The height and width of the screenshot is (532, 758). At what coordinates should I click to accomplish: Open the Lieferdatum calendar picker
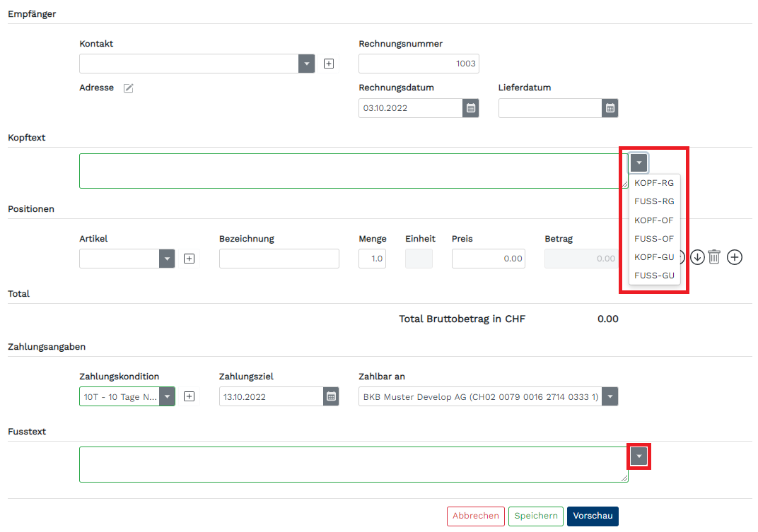coord(610,108)
